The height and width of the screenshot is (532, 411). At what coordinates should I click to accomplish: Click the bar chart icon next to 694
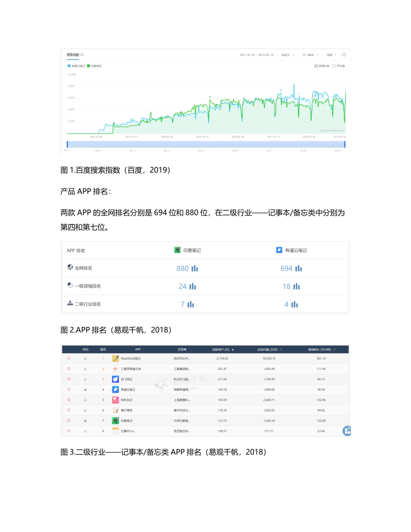tap(298, 268)
